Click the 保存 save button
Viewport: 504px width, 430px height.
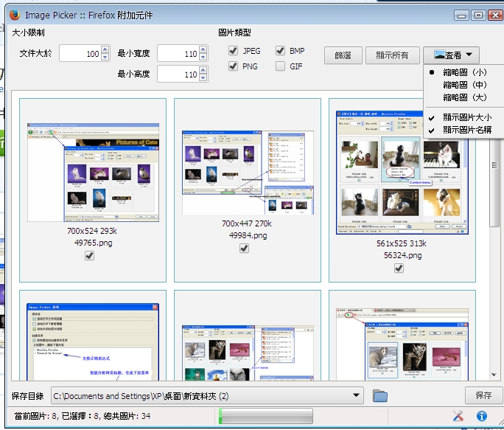(483, 395)
